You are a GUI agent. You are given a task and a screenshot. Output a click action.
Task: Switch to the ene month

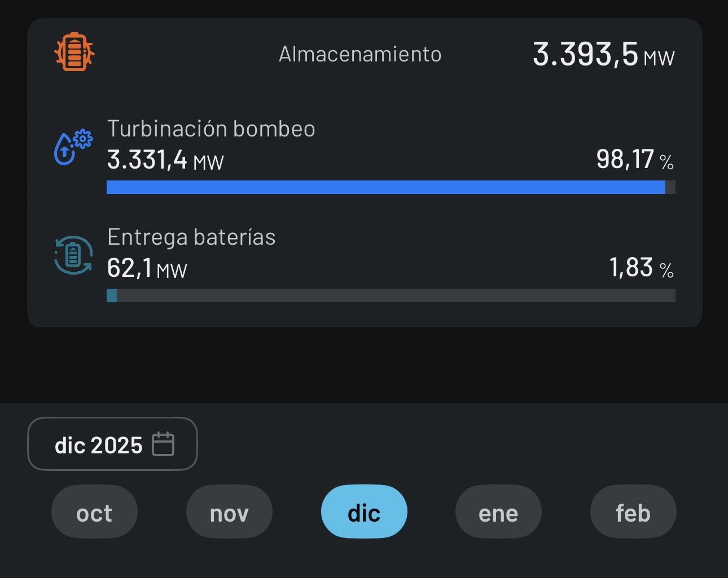(x=498, y=512)
